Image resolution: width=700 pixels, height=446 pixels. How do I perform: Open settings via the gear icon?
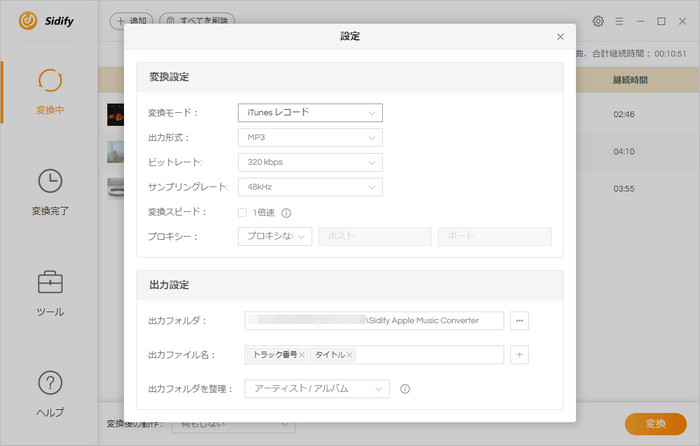598,21
